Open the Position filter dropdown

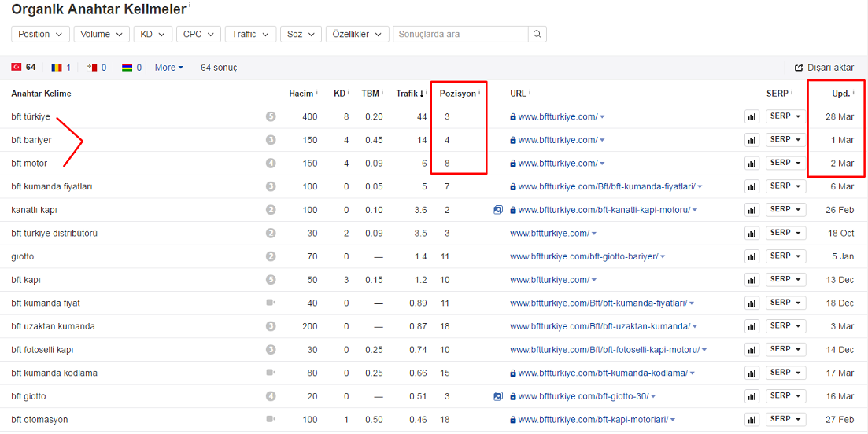tap(40, 35)
